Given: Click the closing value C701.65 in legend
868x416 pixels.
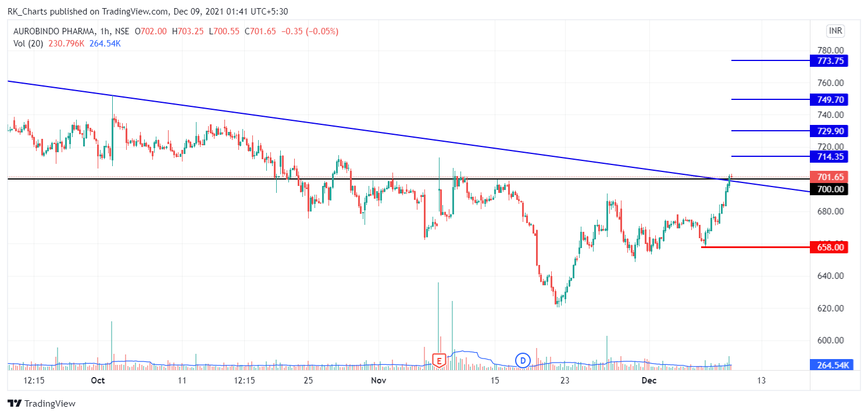Looking at the screenshot, I should click(x=262, y=31).
